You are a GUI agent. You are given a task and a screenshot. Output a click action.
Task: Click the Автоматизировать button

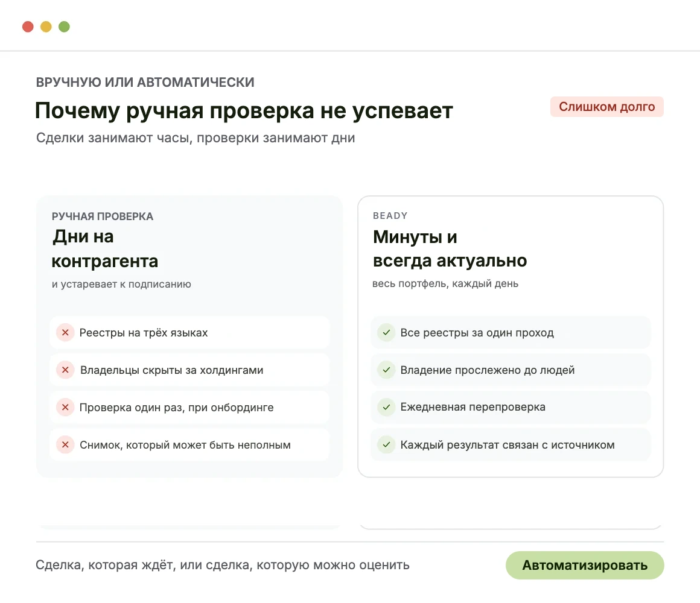(x=584, y=565)
